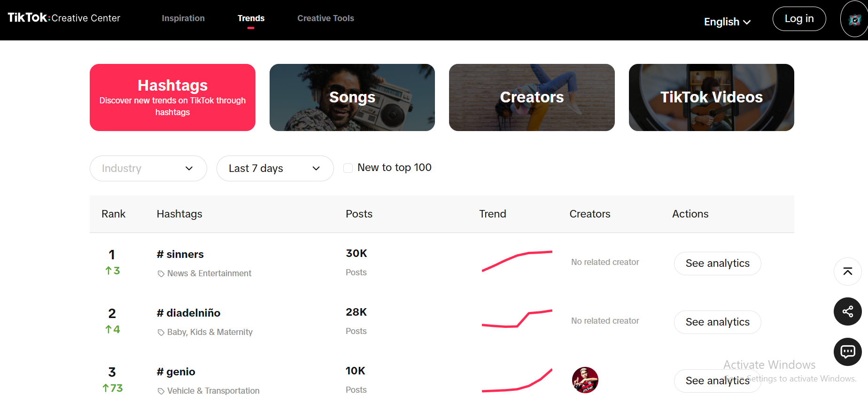868x404 pixels.
Task: Click the round avatar icon beside Log in
Action: 854,19
